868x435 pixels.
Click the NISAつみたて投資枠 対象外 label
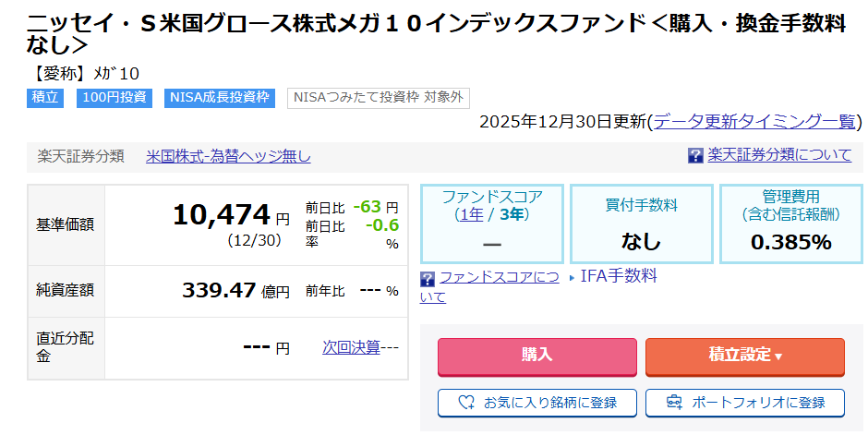tap(379, 97)
